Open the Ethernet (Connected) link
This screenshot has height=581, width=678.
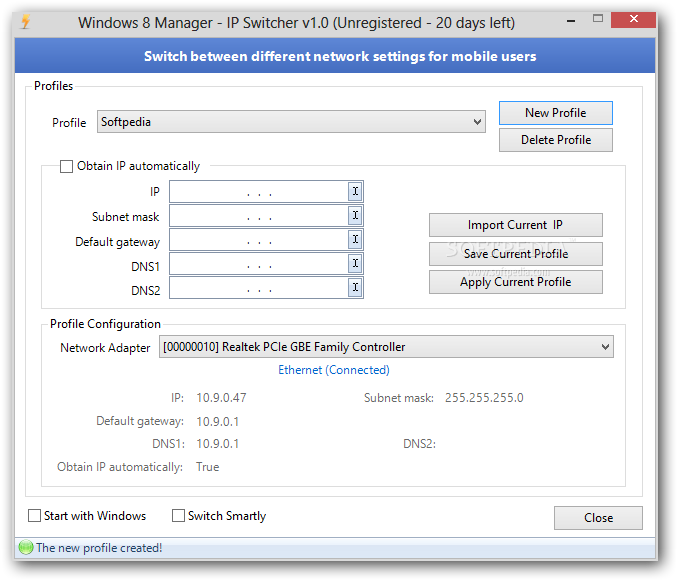[333, 370]
